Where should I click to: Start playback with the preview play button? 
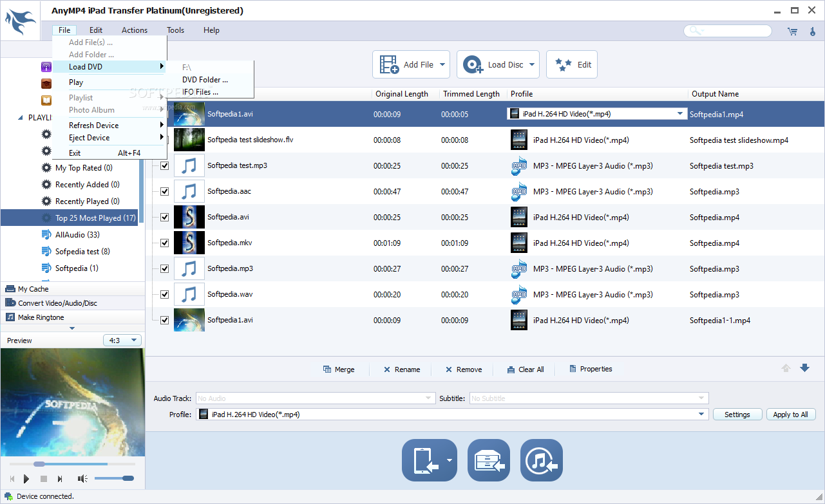coord(26,479)
